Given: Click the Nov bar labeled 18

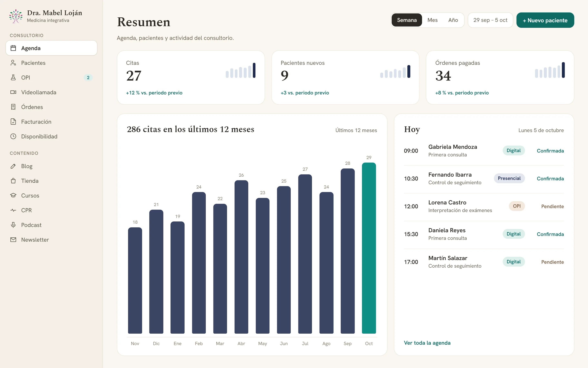Looking at the screenshot, I should coord(135,280).
